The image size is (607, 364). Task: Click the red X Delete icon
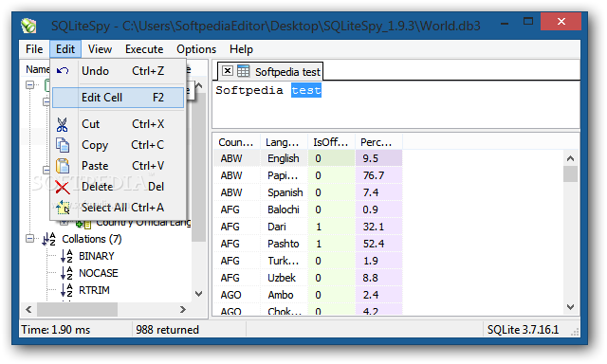pyautogui.click(x=63, y=188)
